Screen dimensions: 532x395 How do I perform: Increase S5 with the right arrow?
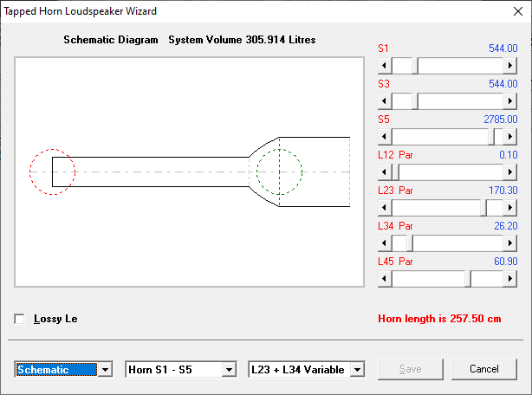click(510, 137)
